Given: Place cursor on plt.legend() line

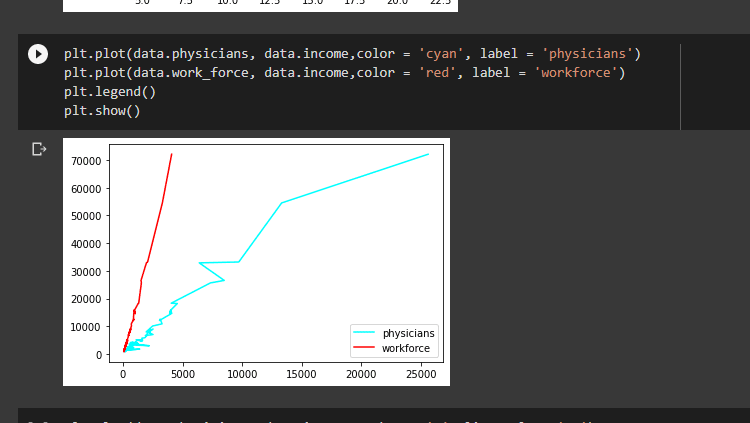Looking at the screenshot, I should point(110,92).
